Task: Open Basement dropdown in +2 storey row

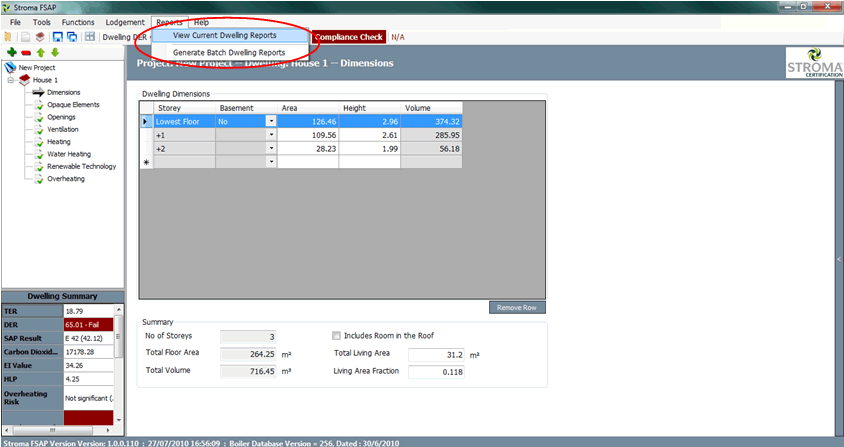Action: tap(271, 149)
